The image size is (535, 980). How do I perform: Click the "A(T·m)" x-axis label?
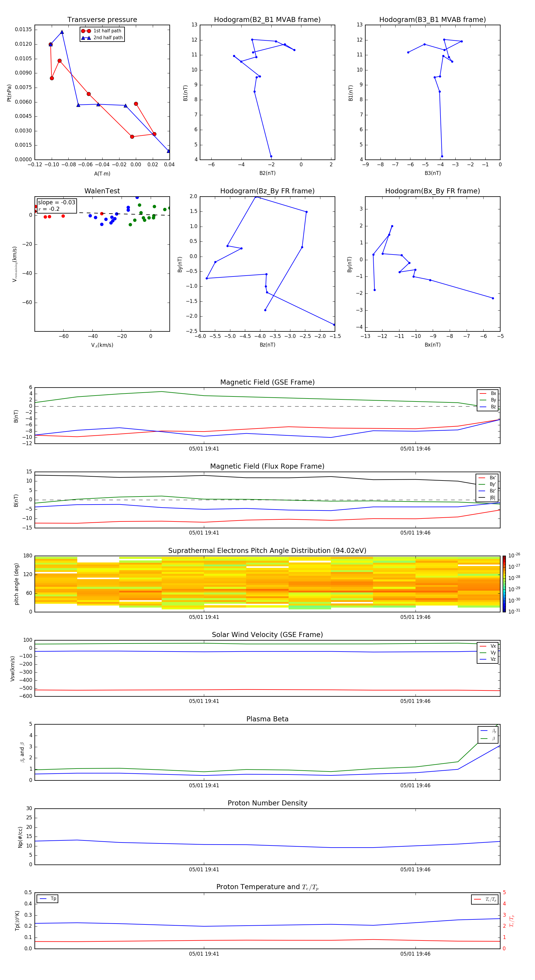(x=102, y=173)
